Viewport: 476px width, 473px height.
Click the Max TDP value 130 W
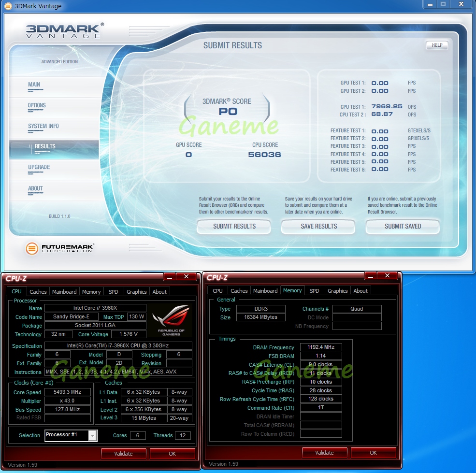click(136, 316)
